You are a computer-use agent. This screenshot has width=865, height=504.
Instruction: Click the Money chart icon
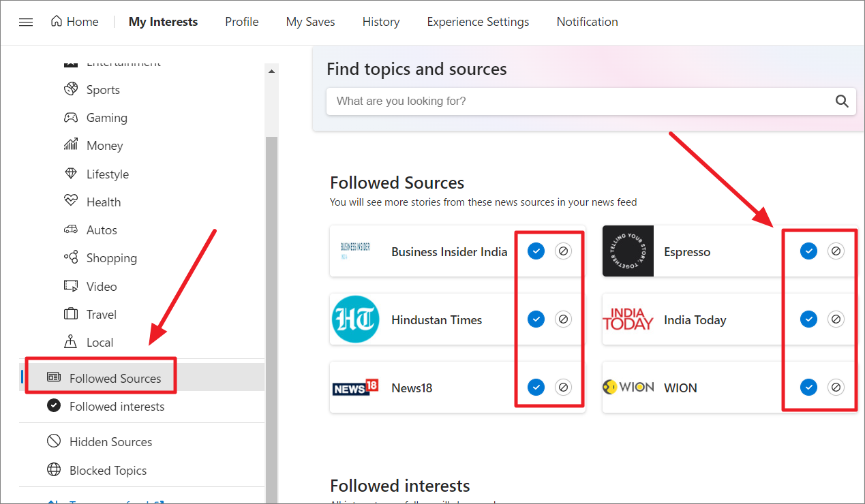point(71,145)
